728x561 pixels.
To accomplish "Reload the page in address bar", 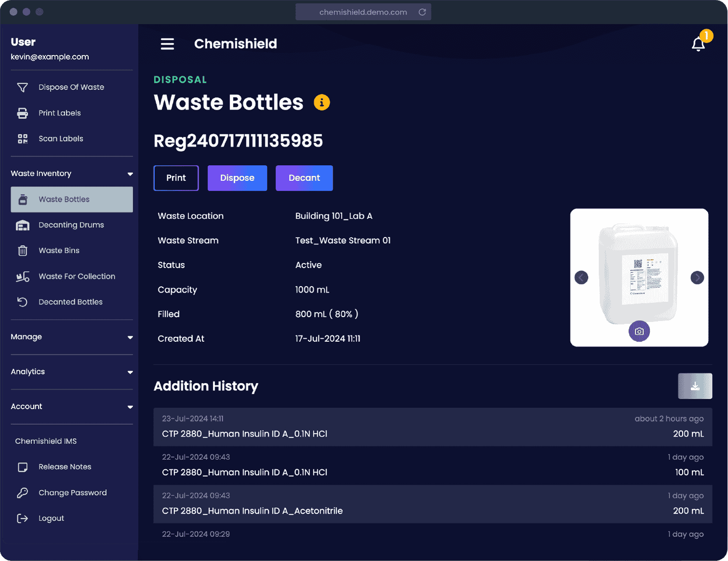I will [422, 12].
